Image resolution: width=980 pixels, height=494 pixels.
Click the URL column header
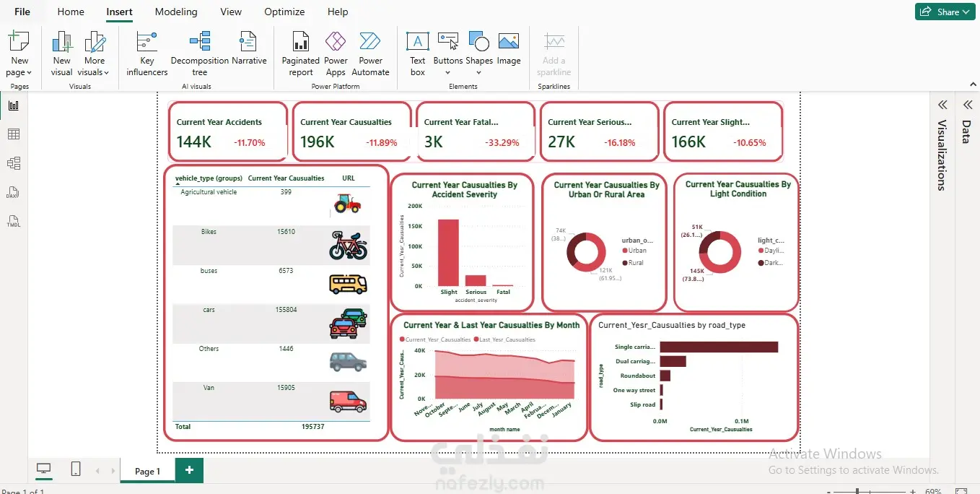pos(349,178)
